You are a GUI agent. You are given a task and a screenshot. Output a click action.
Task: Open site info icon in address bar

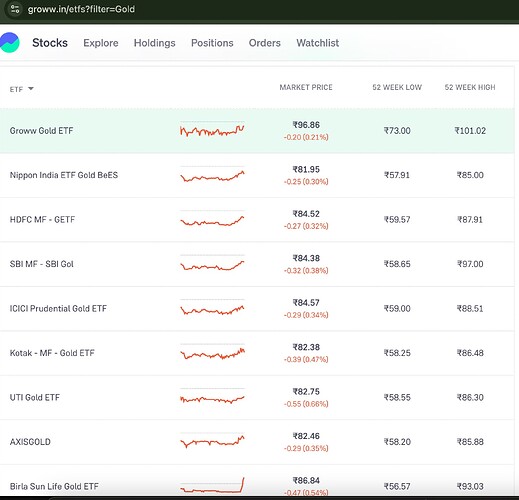tap(15, 9)
